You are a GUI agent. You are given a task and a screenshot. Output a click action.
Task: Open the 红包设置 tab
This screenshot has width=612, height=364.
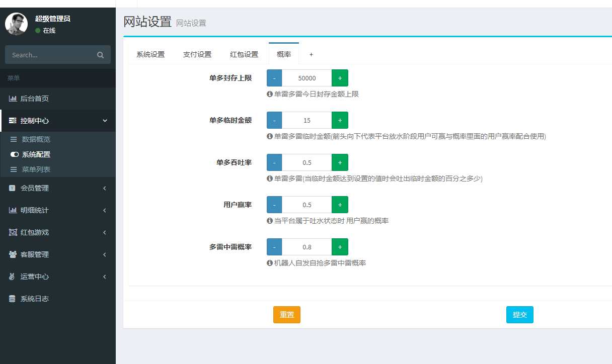pos(244,54)
